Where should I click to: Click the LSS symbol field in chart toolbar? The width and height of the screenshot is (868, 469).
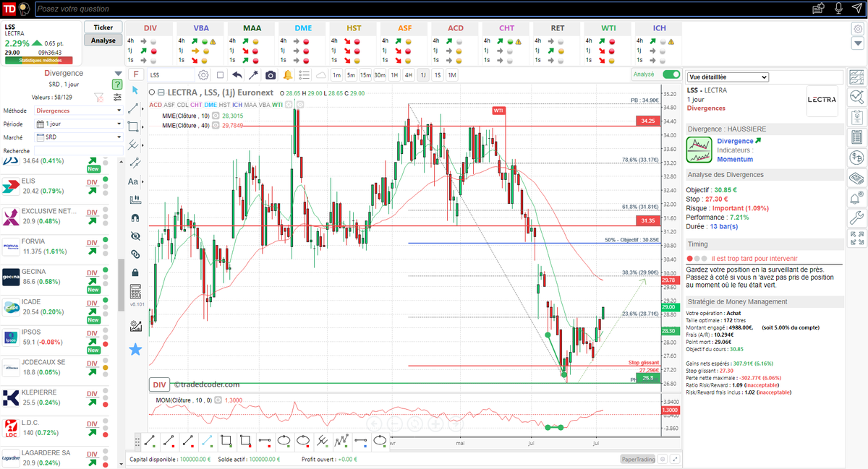coord(170,74)
